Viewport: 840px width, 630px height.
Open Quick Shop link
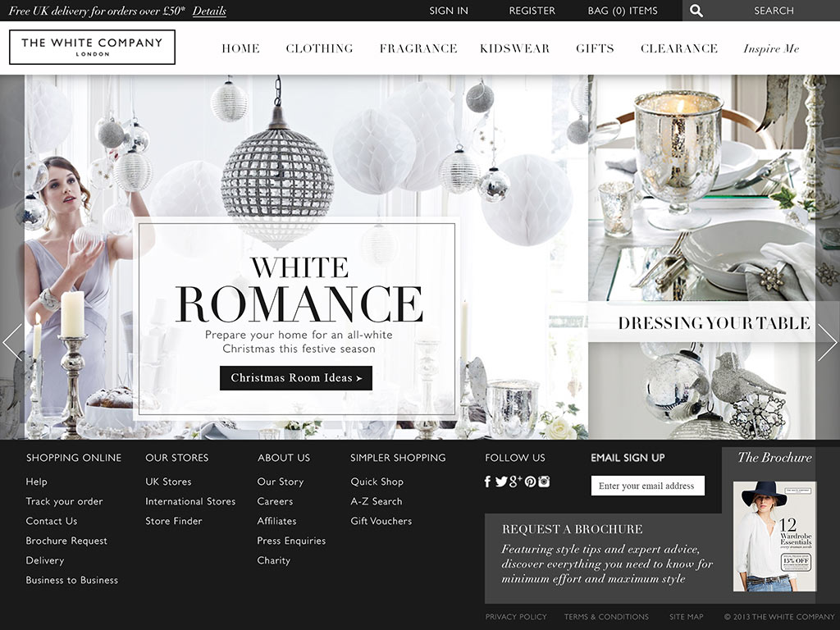[377, 482]
